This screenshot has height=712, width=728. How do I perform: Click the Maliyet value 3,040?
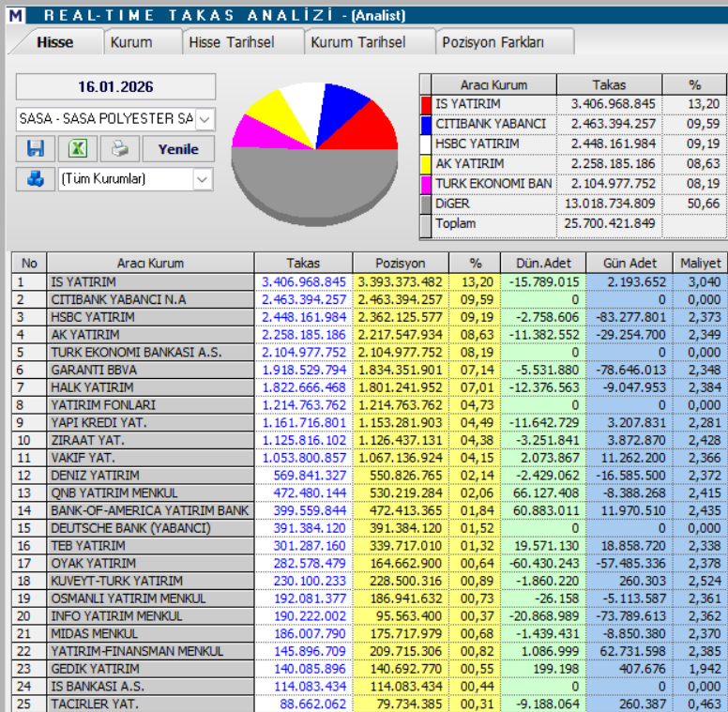(705, 282)
